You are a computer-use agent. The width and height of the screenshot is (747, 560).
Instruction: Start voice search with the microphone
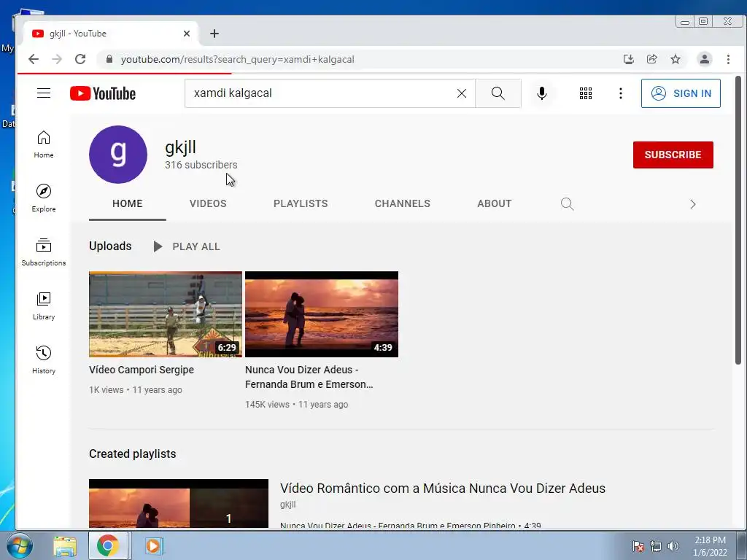coord(542,93)
